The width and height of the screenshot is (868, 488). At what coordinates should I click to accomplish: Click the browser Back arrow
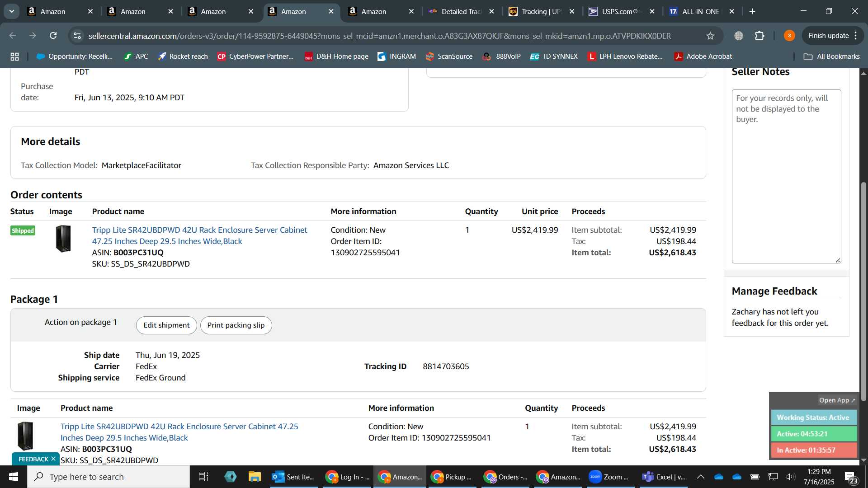13,36
